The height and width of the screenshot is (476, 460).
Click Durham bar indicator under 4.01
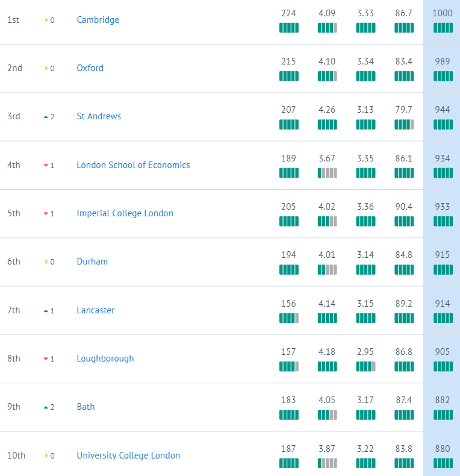click(x=327, y=269)
